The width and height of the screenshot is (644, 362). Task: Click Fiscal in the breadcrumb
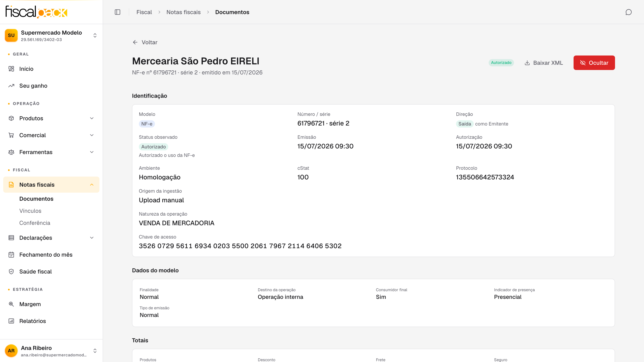[144, 12]
